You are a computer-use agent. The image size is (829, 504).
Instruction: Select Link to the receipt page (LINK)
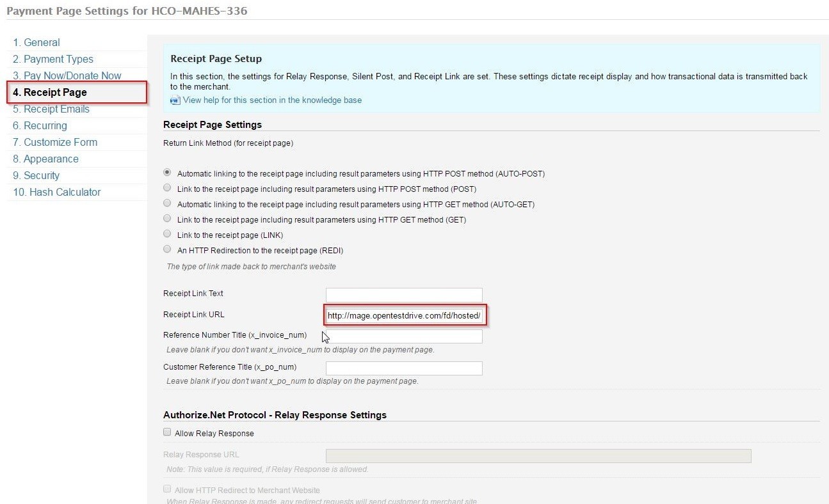(x=167, y=233)
